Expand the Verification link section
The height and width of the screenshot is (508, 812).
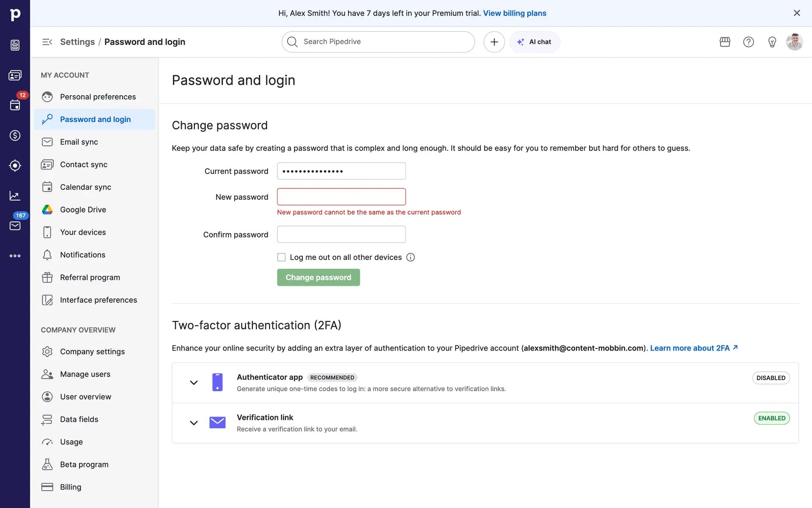[x=194, y=423]
